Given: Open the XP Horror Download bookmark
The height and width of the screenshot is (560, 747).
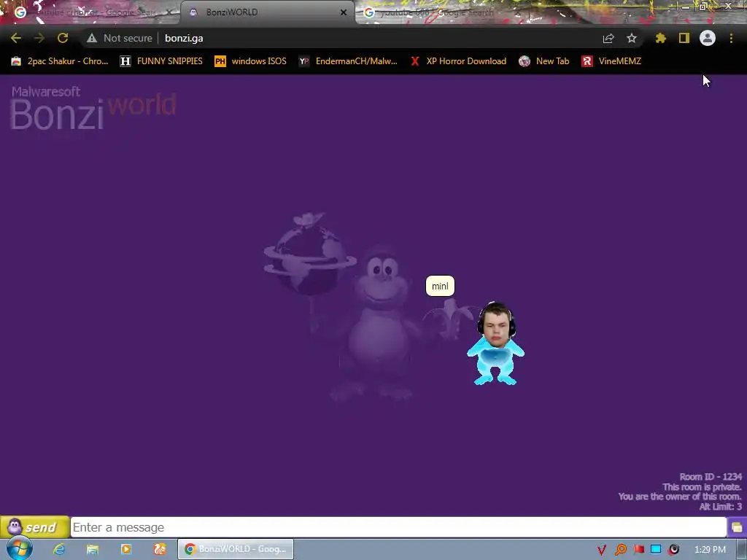Looking at the screenshot, I should [x=458, y=61].
